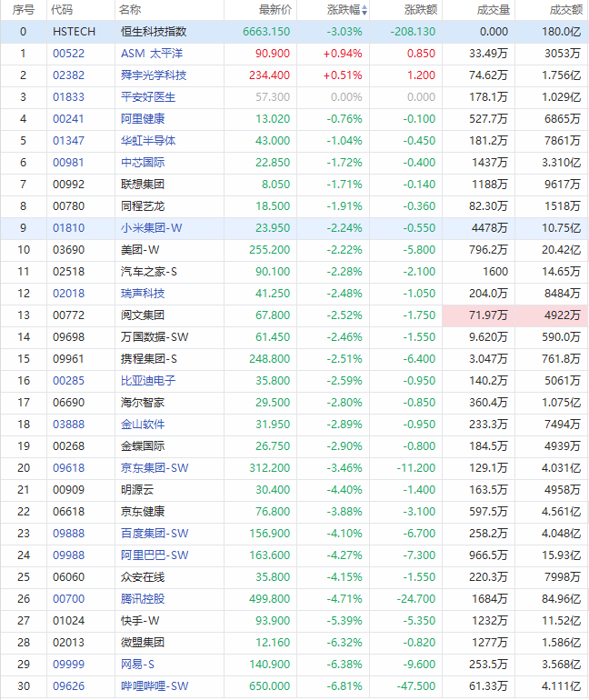Screen dimensions: 589x700
Task: Select code 03690 cell
Action: click(x=69, y=250)
